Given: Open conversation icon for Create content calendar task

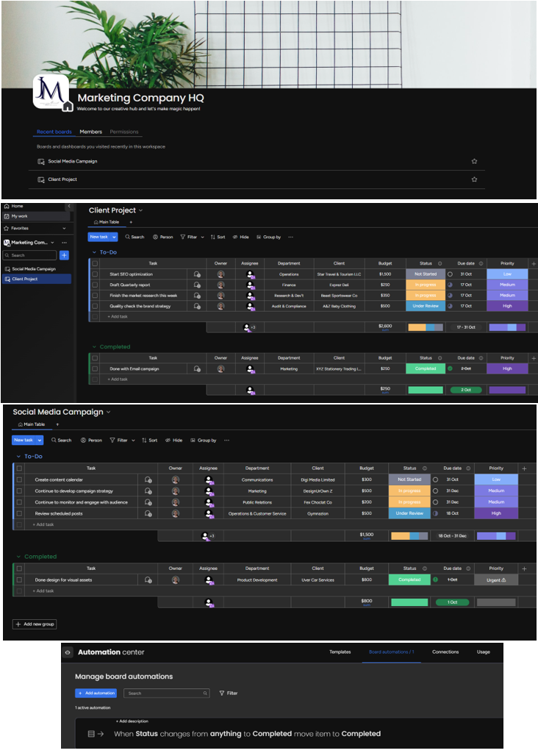Looking at the screenshot, I should (x=148, y=480).
